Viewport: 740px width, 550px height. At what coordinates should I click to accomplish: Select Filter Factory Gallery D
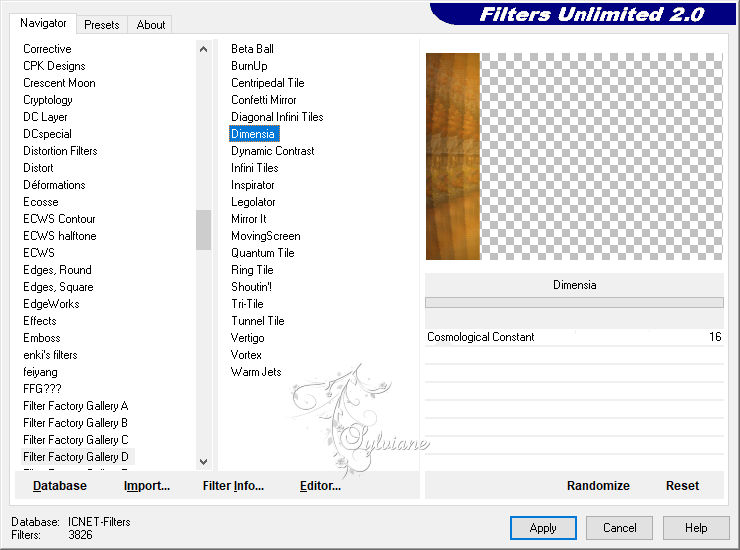coord(76,457)
